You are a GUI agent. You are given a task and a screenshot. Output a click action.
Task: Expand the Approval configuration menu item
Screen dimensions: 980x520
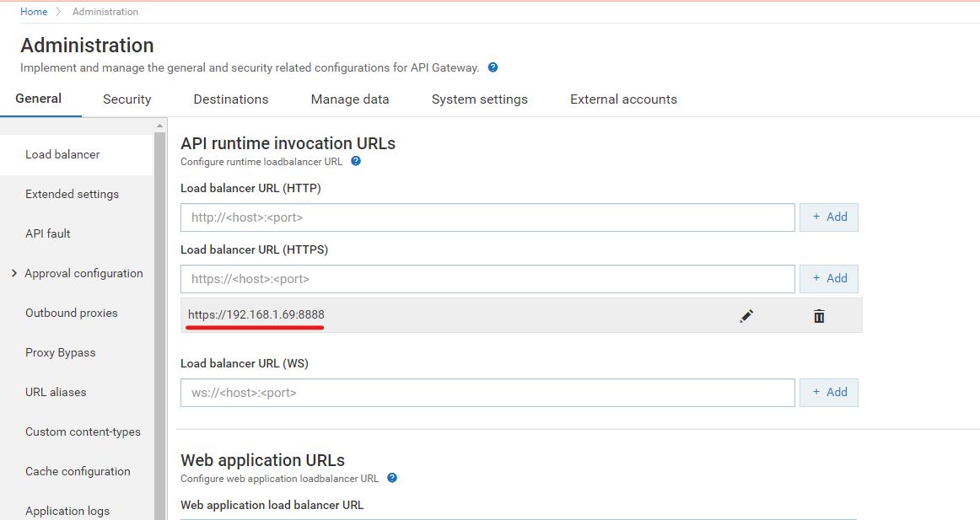(x=14, y=273)
